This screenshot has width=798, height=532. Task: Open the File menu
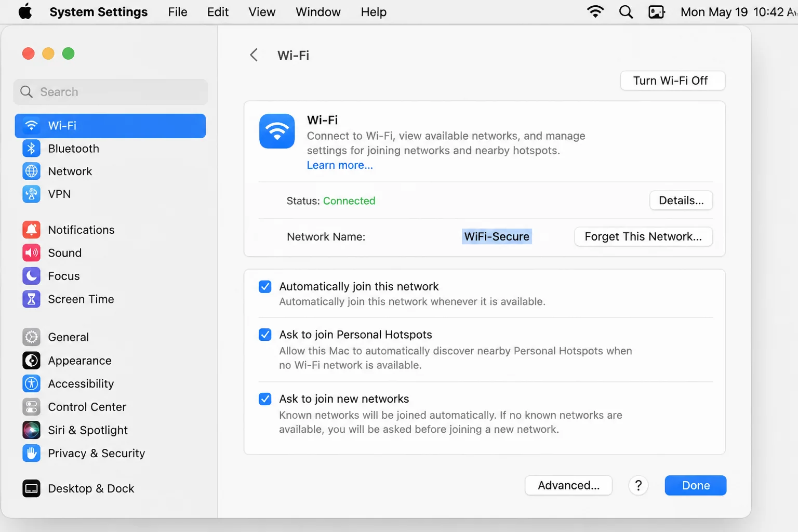click(178, 12)
